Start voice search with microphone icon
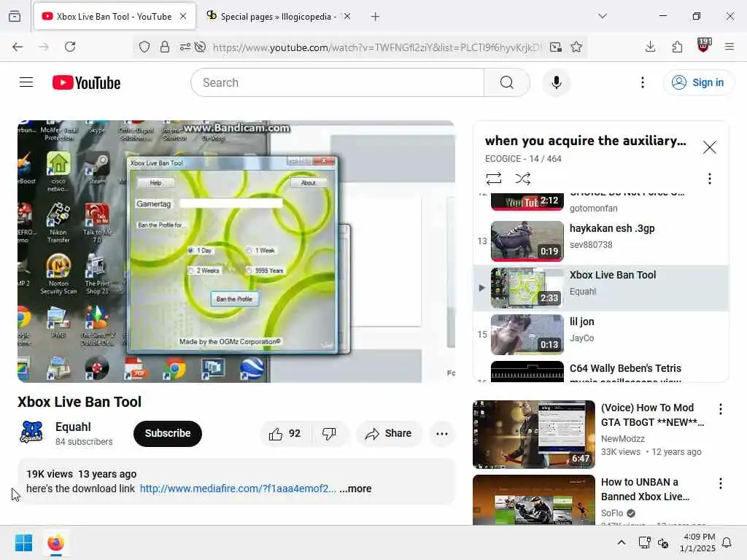The width and height of the screenshot is (747, 560). coord(556,82)
